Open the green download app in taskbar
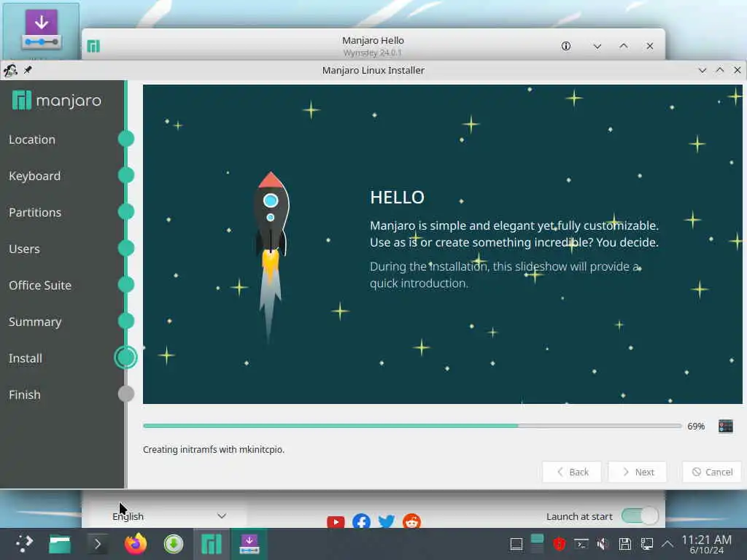Image resolution: width=747 pixels, height=560 pixels. click(174, 544)
